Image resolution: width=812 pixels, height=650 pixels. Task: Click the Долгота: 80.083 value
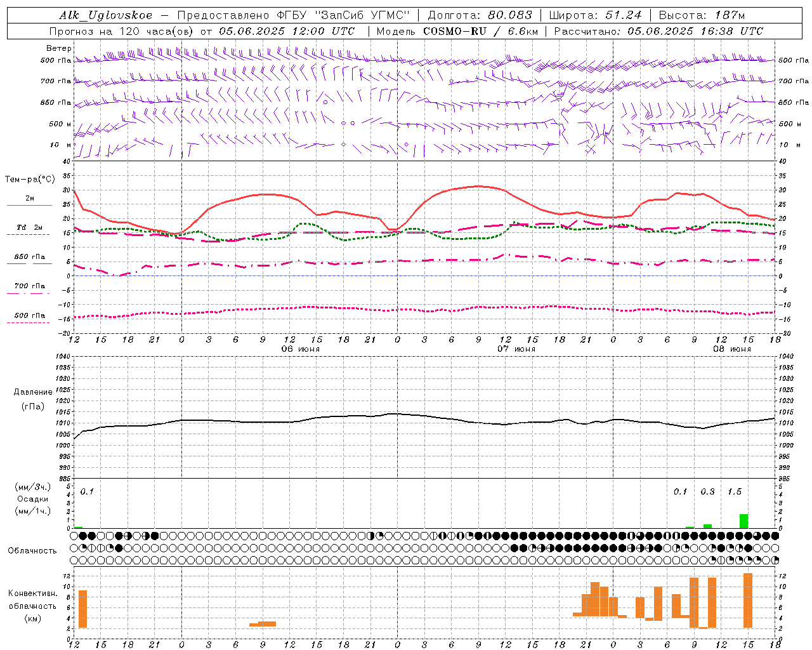coord(480,15)
